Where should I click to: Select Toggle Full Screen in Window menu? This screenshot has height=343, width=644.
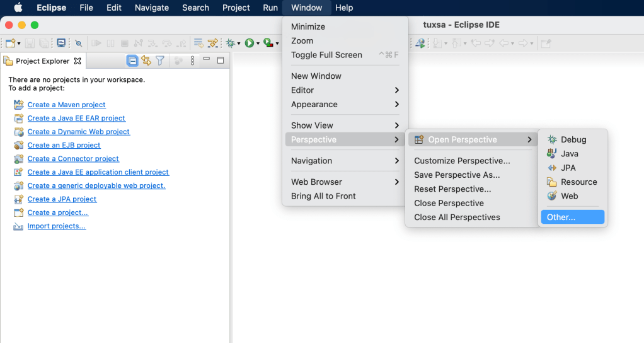pyautogui.click(x=326, y=55)
